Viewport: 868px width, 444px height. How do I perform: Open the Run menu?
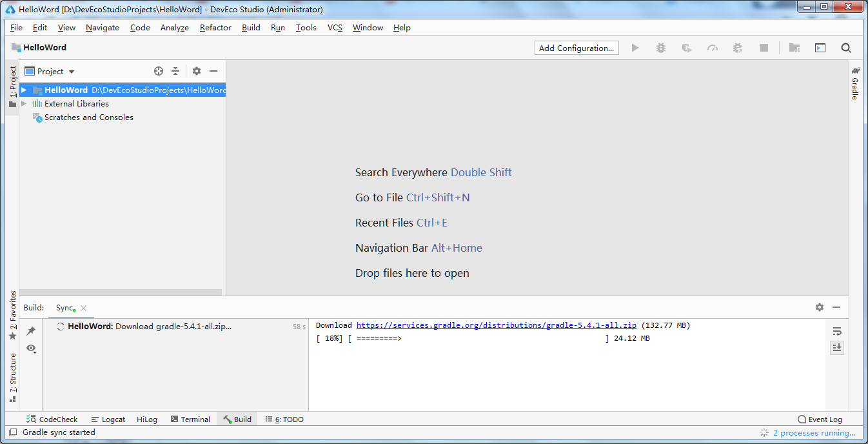[278, 28]
